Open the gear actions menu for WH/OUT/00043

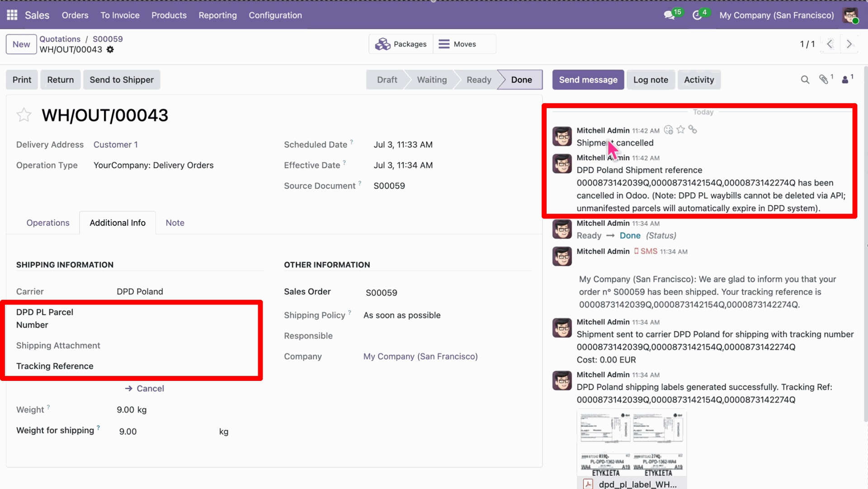(110, 49)
